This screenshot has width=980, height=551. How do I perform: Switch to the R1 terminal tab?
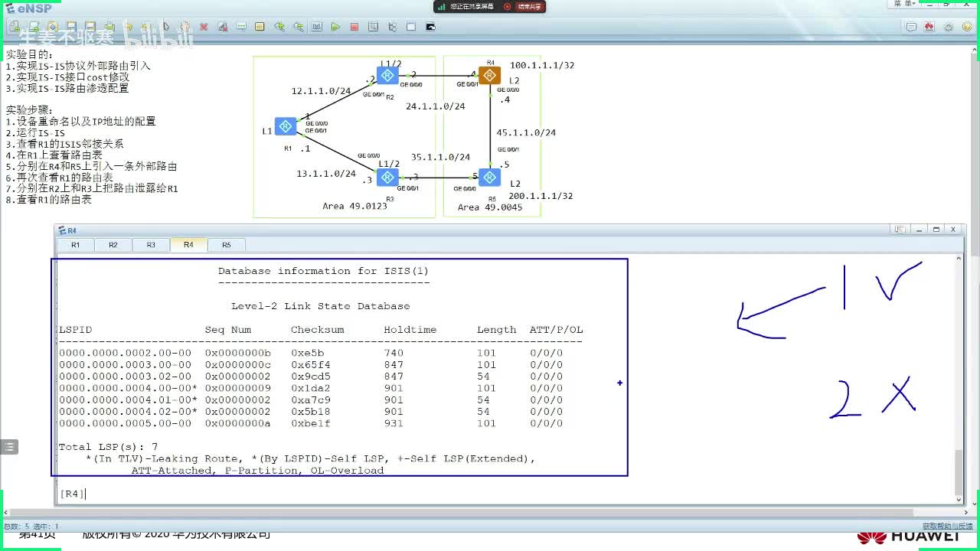75,245
